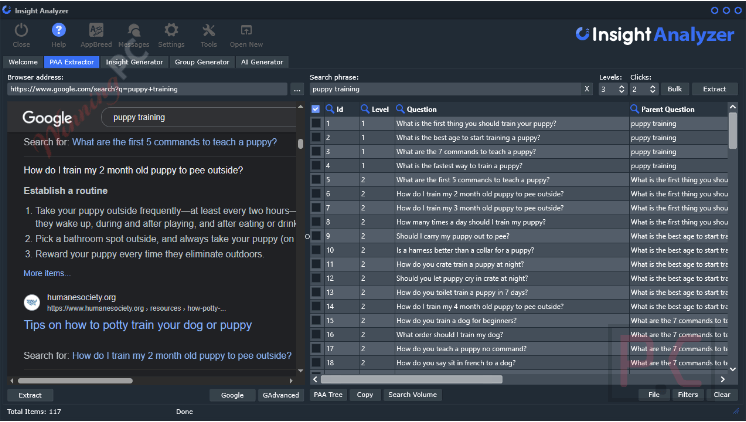746x422 pixels.
Task: Toggle the select-all checkbox in table header
Action: (315, 109)
